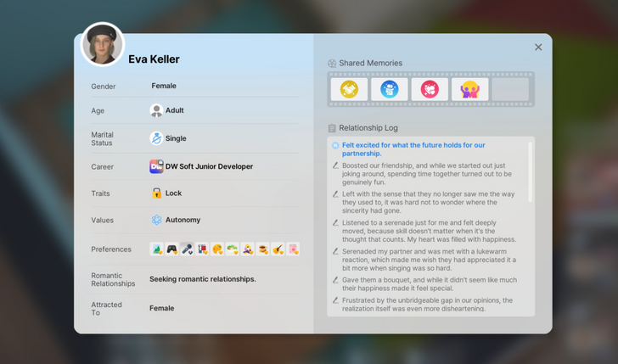This screenshot has width=618, height=364.
Task: Open the two cheering friends memory
Action: tap(470, 89)
